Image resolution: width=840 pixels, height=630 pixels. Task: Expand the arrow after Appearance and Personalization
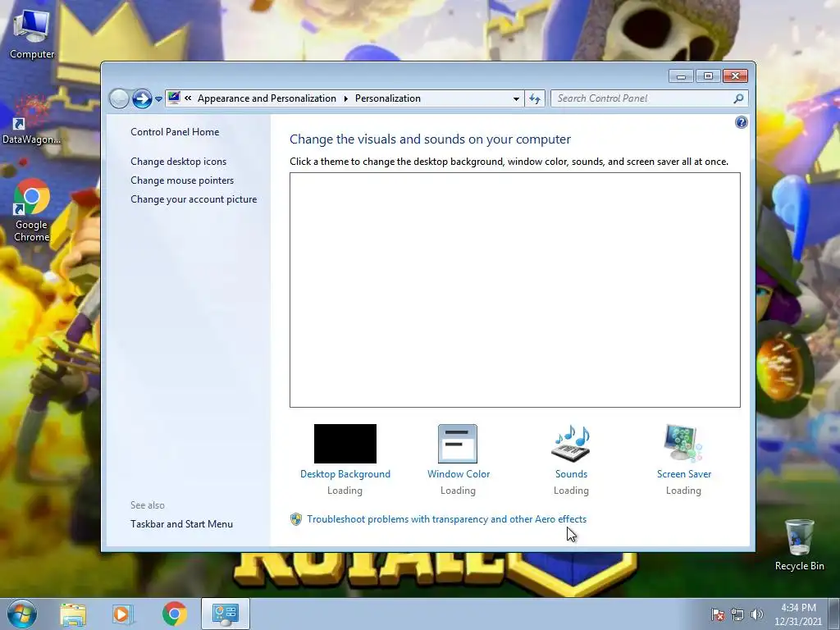(x=346, y=98)
